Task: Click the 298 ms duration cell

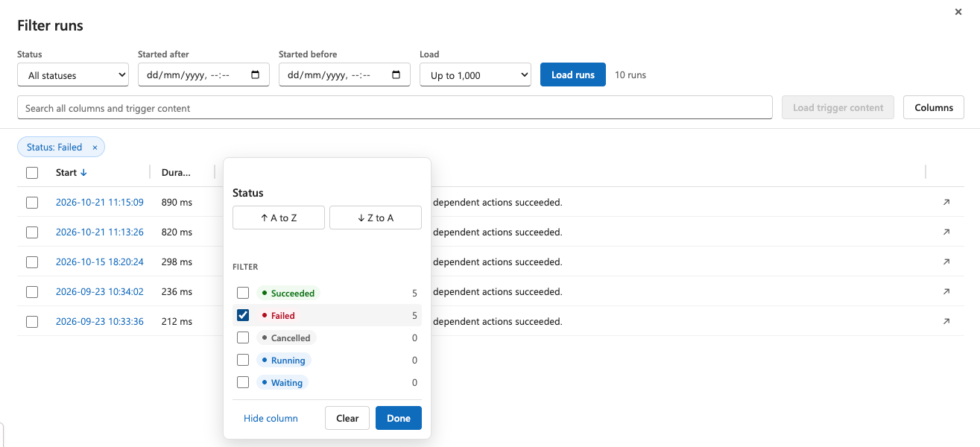Action: click(177, 261)
